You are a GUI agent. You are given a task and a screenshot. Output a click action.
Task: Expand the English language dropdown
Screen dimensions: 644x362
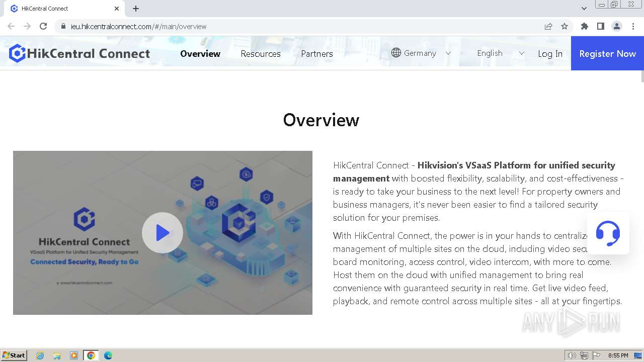tap(521, 53)
